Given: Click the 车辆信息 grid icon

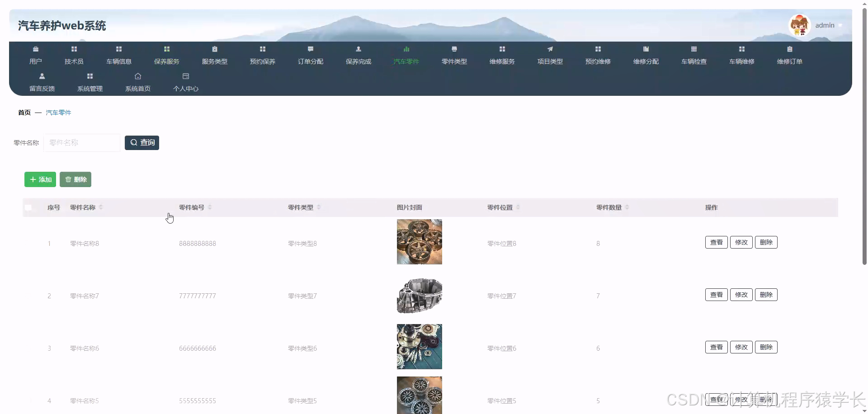Looking at the screenshot, I should (119, 49).
